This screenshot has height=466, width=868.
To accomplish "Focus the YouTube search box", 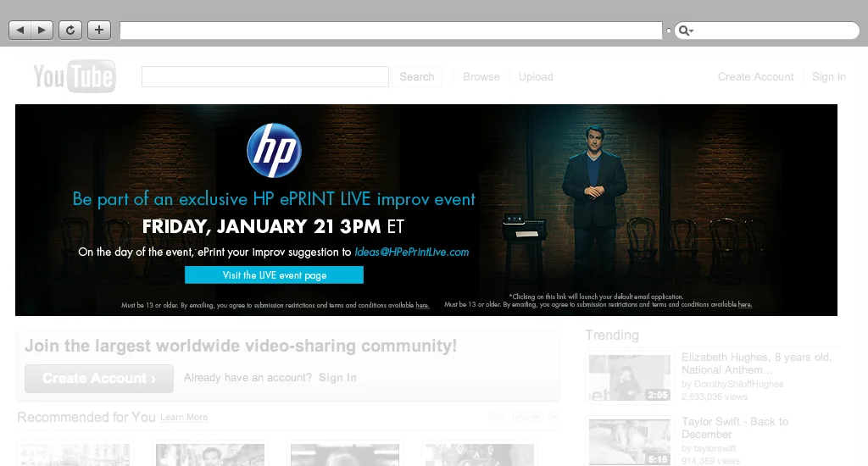I will [265, 76].
